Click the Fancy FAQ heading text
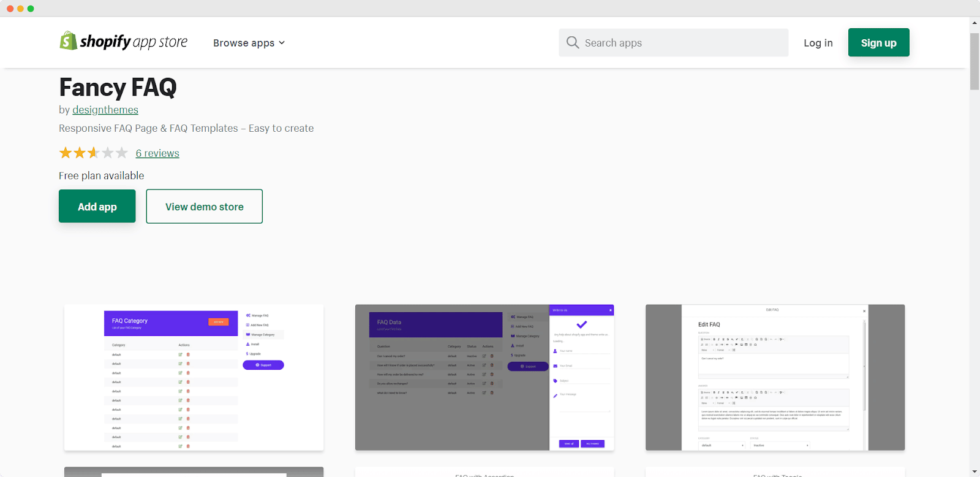The image size is (980, 477). [118, 87]
